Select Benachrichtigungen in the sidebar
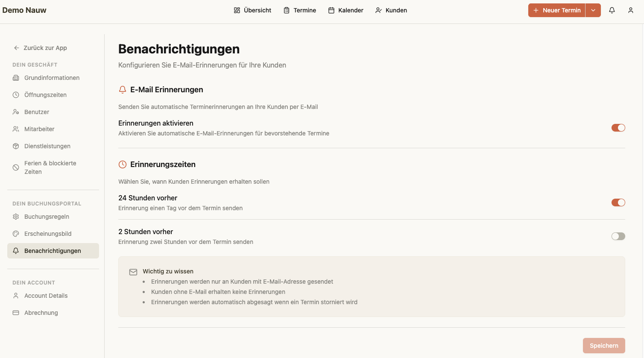This screenshot has width=644, height=358. point(53,251)
